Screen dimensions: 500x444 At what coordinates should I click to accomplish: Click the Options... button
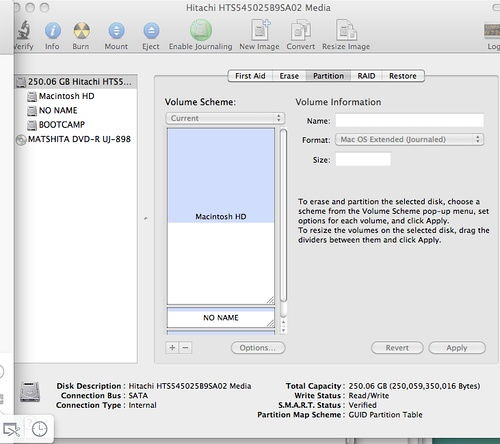[258, 348]
